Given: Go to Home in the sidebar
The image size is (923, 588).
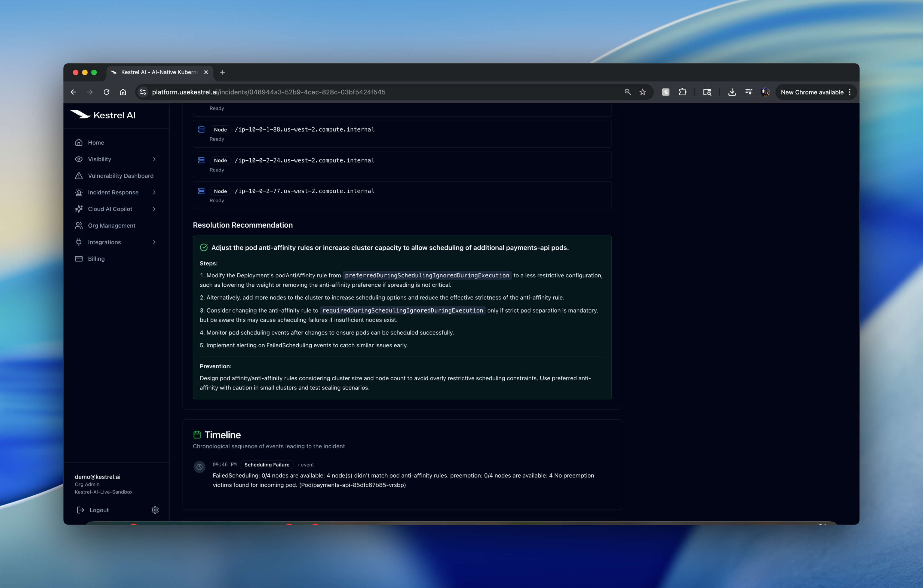Looking at the screenshot, I should pyautogui.click(x=96, y=143).
